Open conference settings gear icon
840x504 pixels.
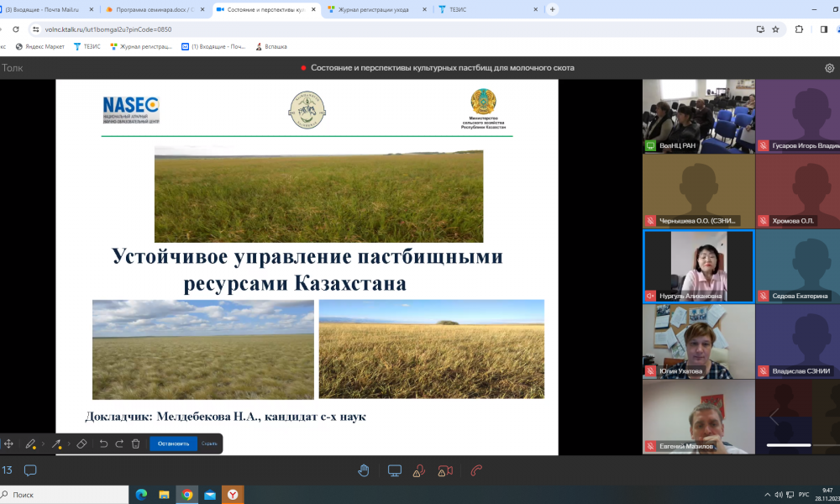tap(829, 68)
